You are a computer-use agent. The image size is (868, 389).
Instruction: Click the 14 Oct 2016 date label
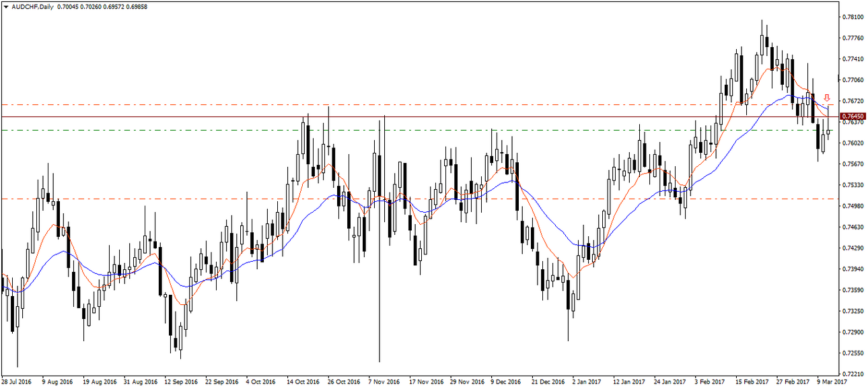coord(303,382)
